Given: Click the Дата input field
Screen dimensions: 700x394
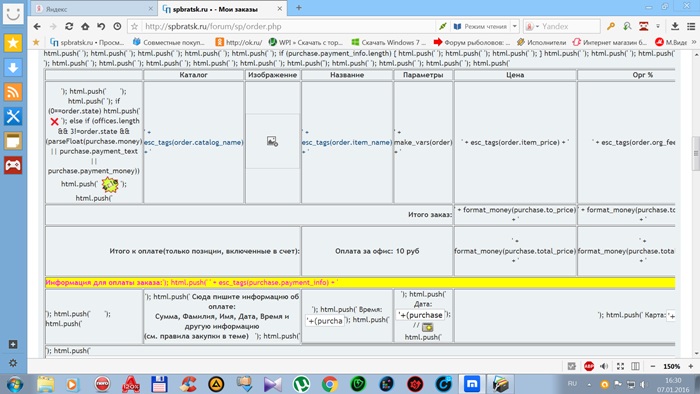Looking at the screenshot, I should (421, 315).
